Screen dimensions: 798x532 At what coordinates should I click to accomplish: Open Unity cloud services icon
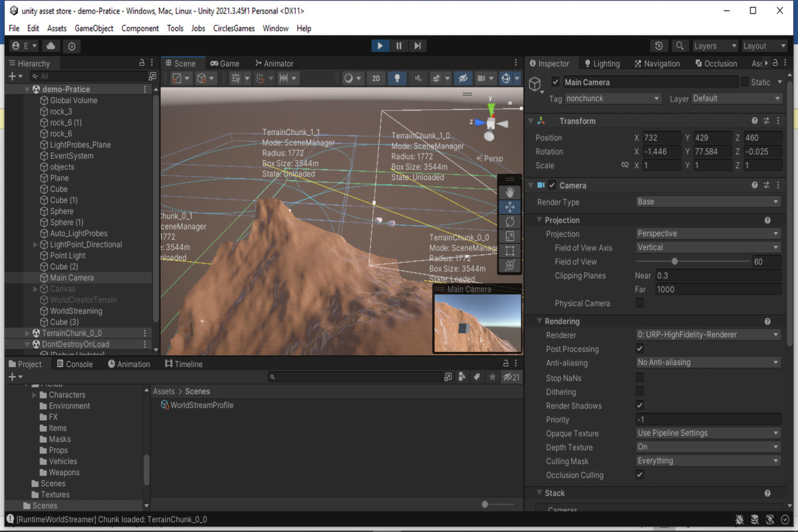[51, 46]
